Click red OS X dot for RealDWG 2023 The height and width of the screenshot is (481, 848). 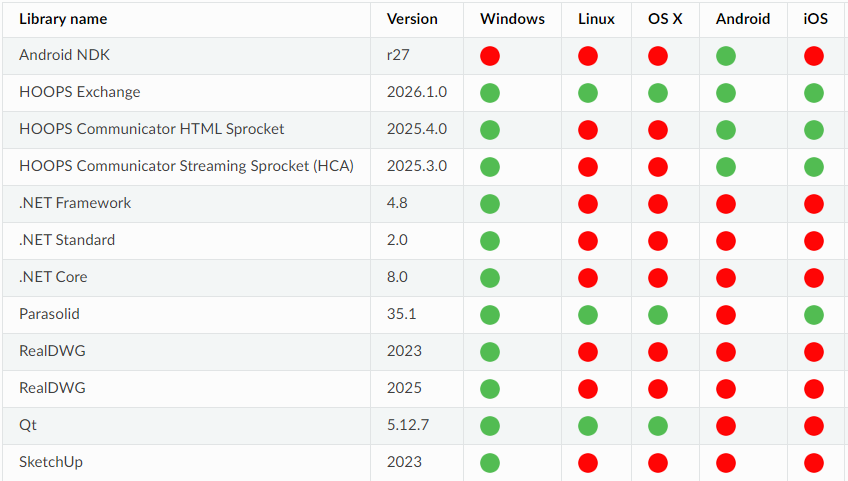(x=658, y=352)
